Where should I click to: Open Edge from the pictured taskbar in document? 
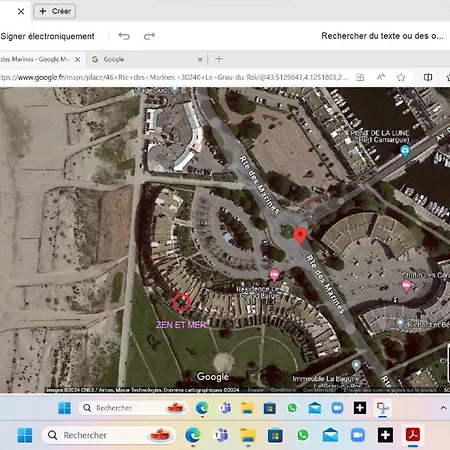[202, 408]
